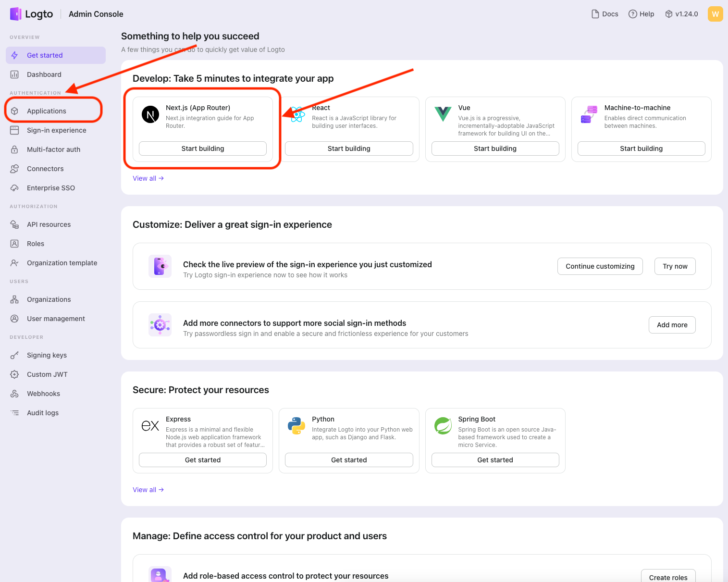Click the Next.js framework icon
728x582 pixels.
point(150,115)
